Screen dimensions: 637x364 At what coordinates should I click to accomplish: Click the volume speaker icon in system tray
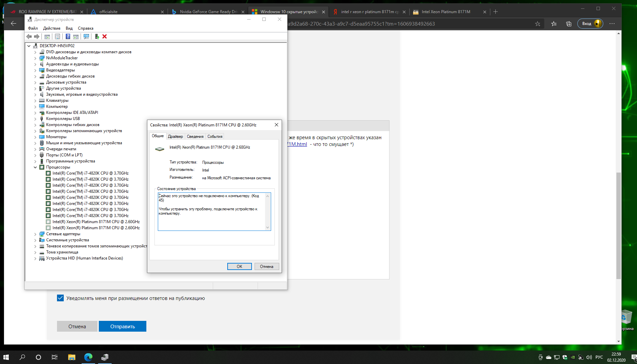click(x=589, y=357)
